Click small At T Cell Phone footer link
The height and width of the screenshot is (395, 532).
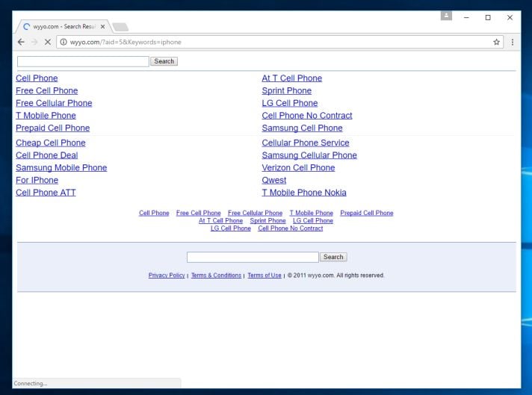(x=220, y=221)
